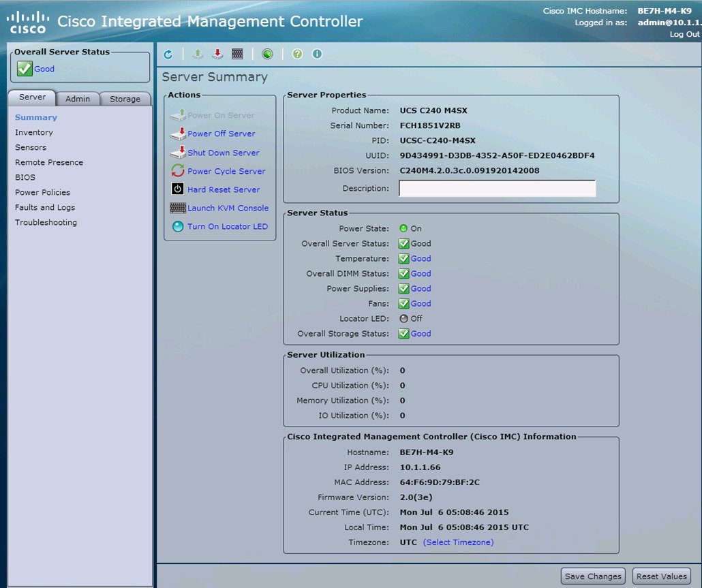Open Help using the question mark icon

click(x=297, y=54)
